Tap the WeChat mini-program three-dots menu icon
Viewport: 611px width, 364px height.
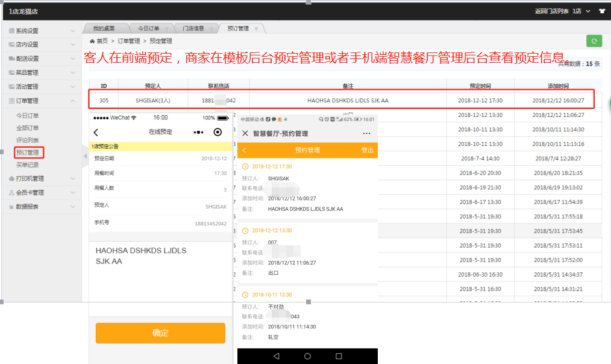click(x=198, y=132)
